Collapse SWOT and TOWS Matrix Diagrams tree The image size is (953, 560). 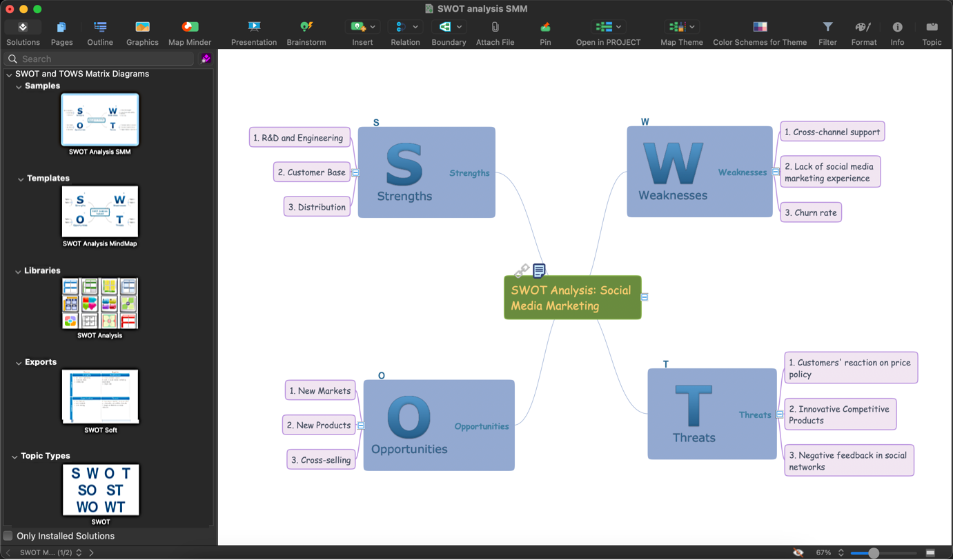(9, 74)
